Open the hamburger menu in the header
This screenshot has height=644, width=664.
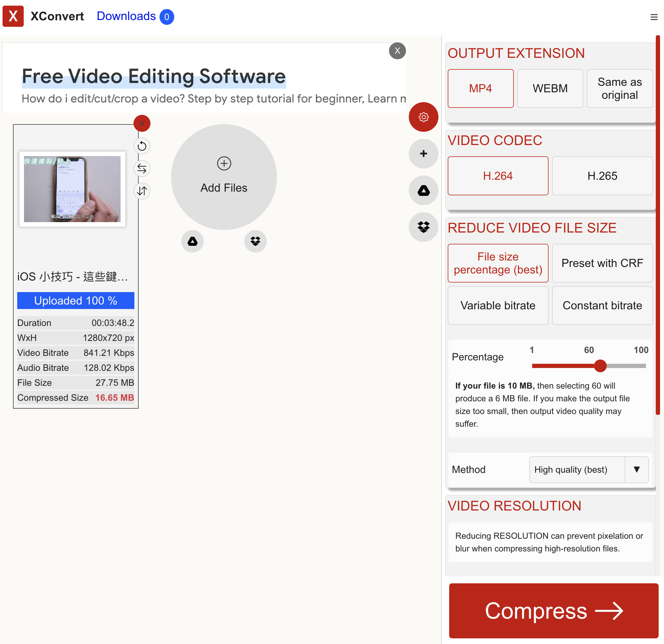point(654,17)
